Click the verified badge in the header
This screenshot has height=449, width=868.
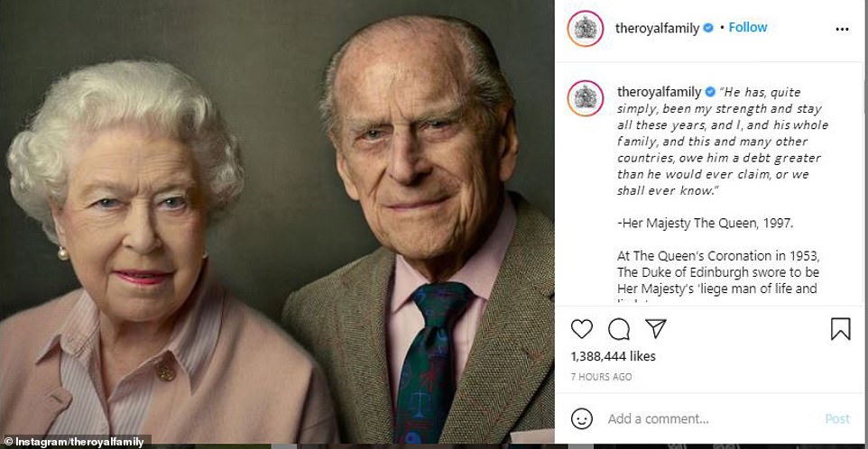[708, 28]
